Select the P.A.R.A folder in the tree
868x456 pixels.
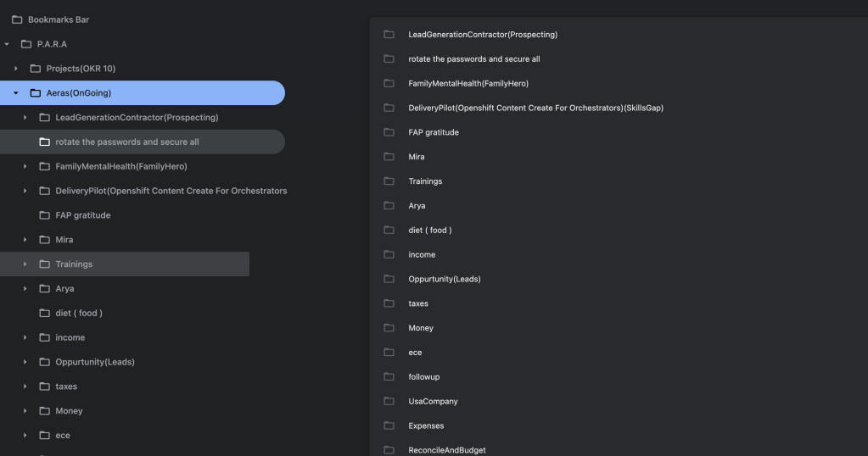tap(52, 44)
